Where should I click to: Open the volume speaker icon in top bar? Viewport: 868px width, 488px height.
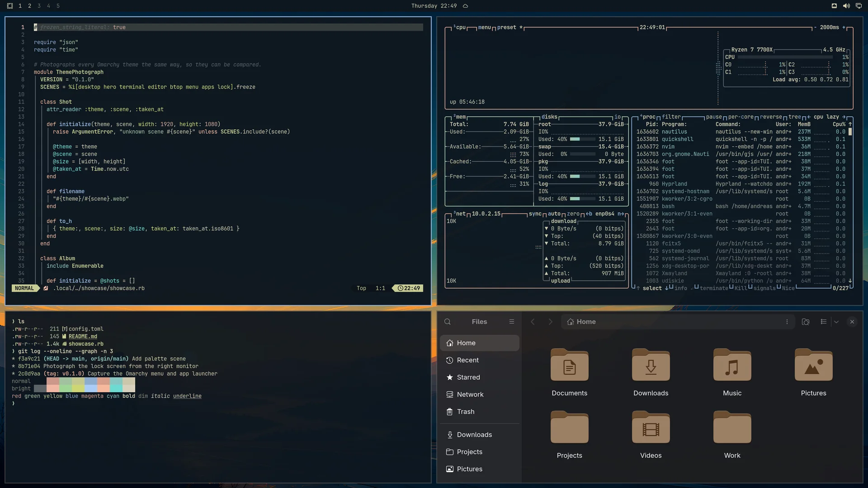pos(846,6)
